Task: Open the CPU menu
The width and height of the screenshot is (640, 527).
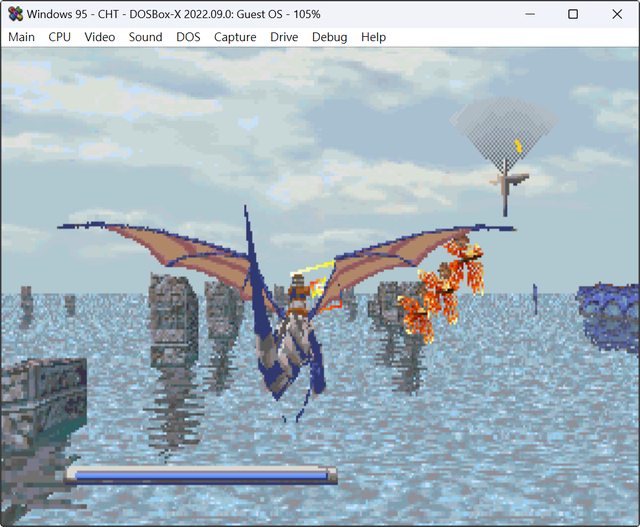Action: click(60, 37)
